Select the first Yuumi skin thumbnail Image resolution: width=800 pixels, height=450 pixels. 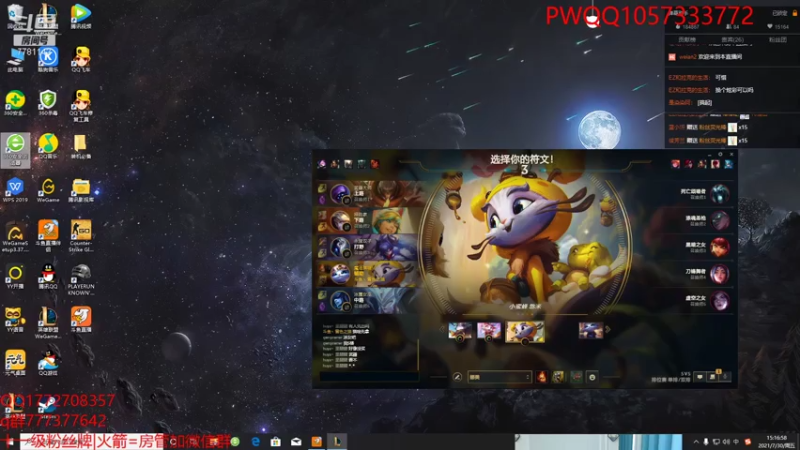click(460, 331)
